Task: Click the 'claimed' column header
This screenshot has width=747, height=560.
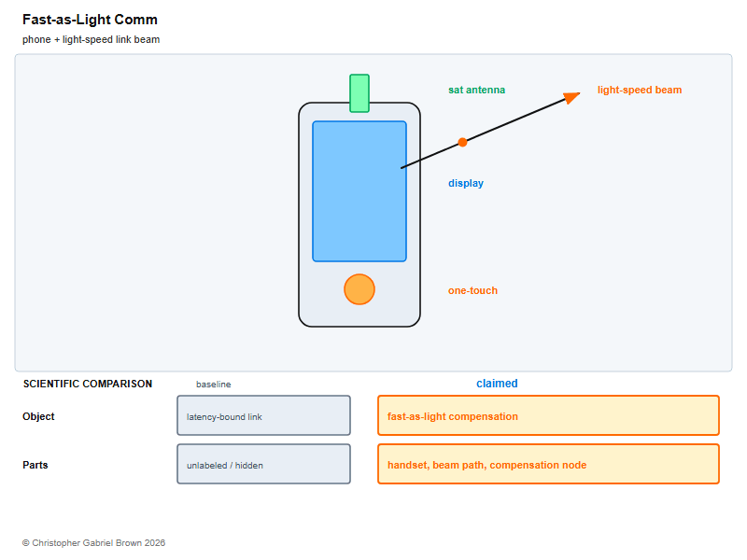Action: 497,384
